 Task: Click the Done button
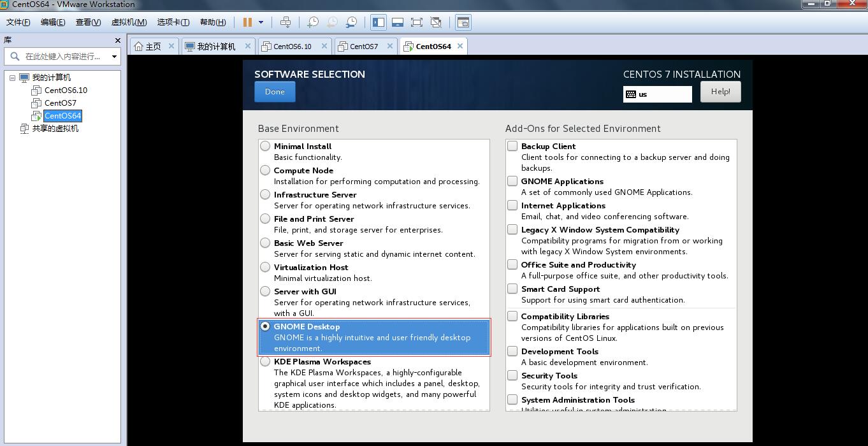[275, 92]
